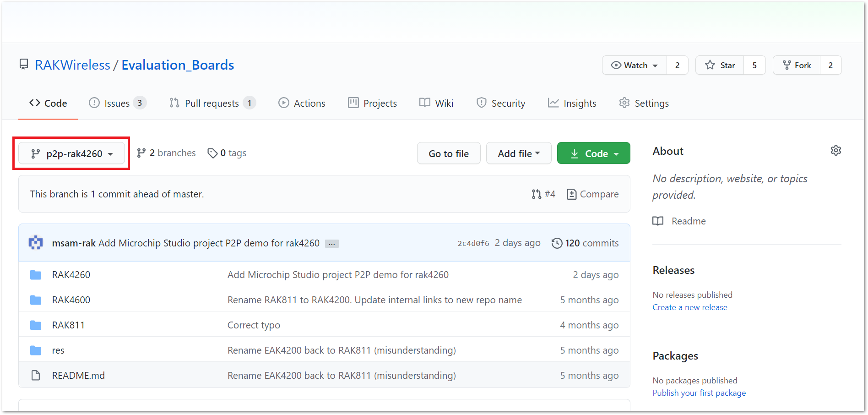Open the RAK4260 row's commit message link

tap(338, 275)
